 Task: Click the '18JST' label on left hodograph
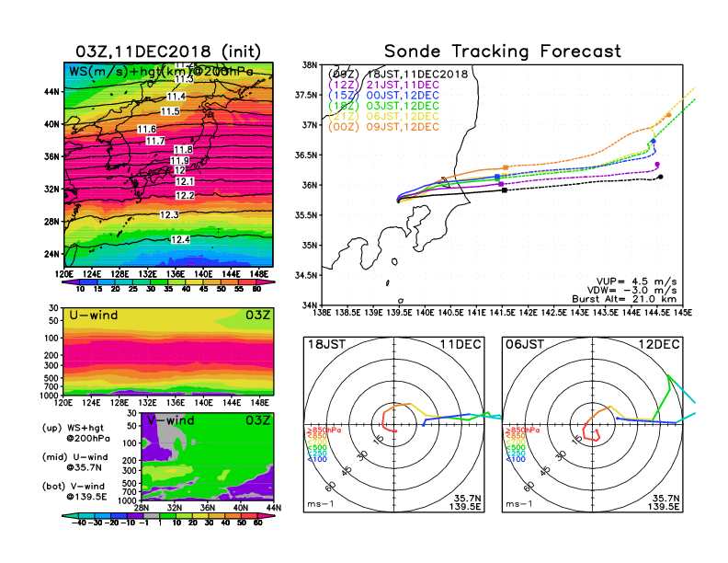[326, 344]
